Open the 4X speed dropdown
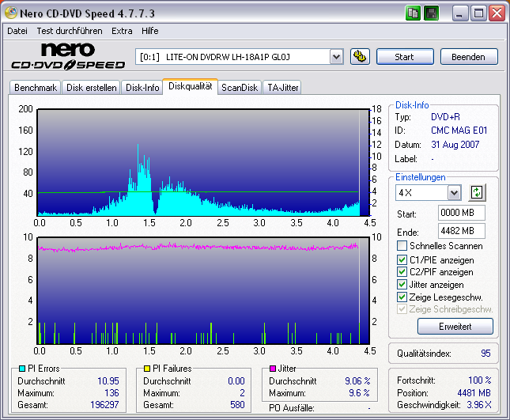510x420 pixels. click(x=454, y=193)
